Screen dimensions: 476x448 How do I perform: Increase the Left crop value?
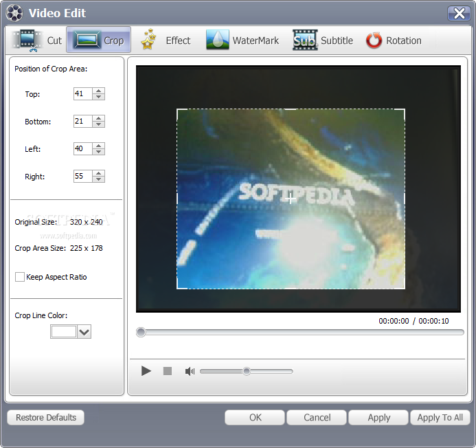[x=98, y=146]
